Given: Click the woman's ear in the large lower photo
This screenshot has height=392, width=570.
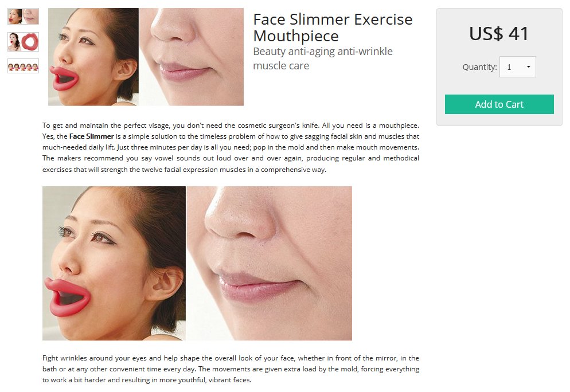Looking at the screenshot, I should pos(166,284).
